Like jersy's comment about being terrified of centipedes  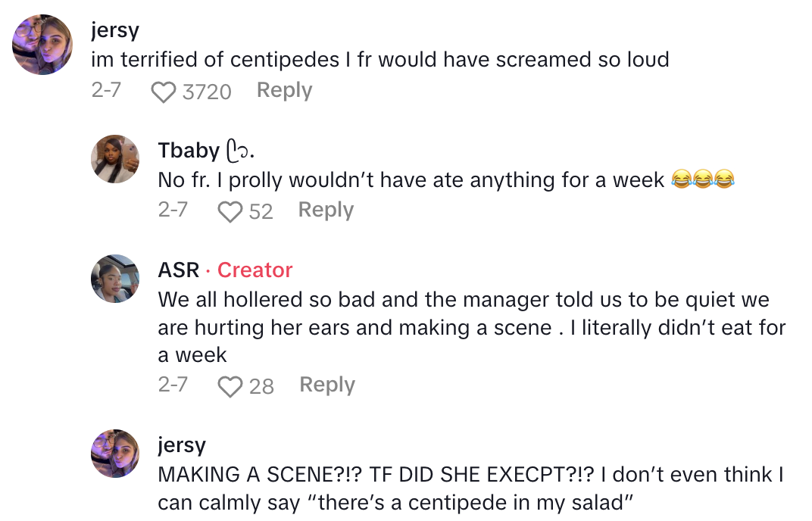coord(163,92)
